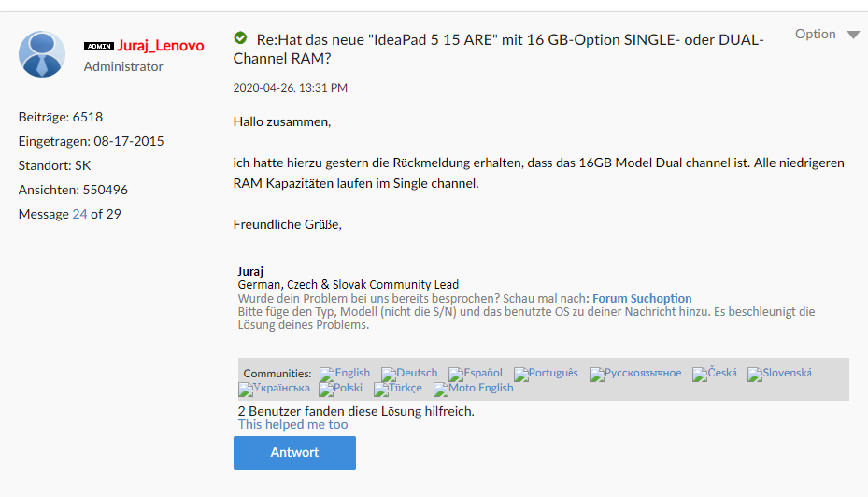Expand the Option dropdown arrow
The image size is (868, 497).
point(853,35)
